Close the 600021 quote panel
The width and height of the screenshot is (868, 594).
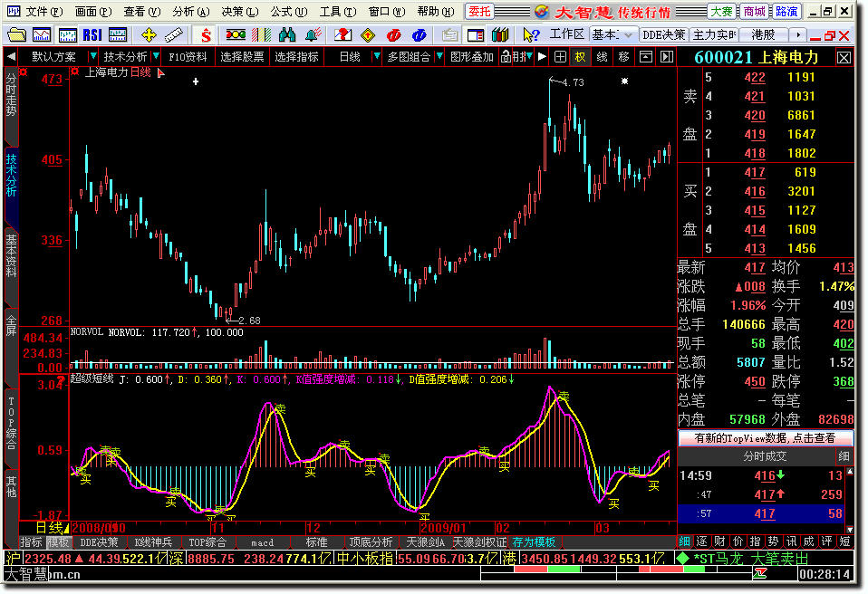pos(844,58)
